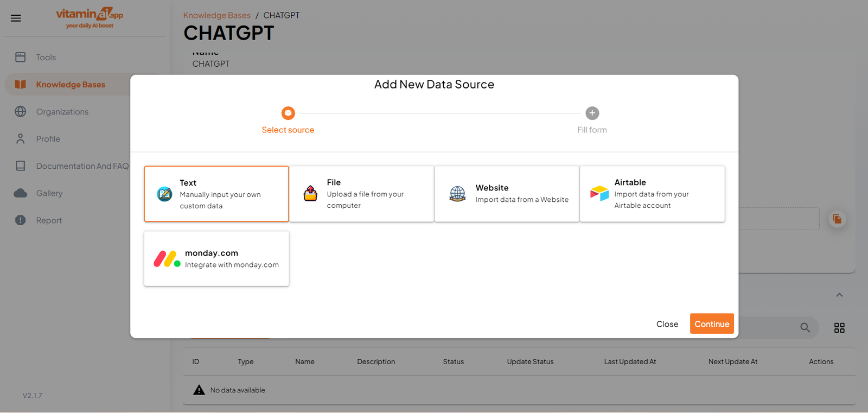Click the Select source step label
This screenshot has height=413, width=868.
pos(288,130)
